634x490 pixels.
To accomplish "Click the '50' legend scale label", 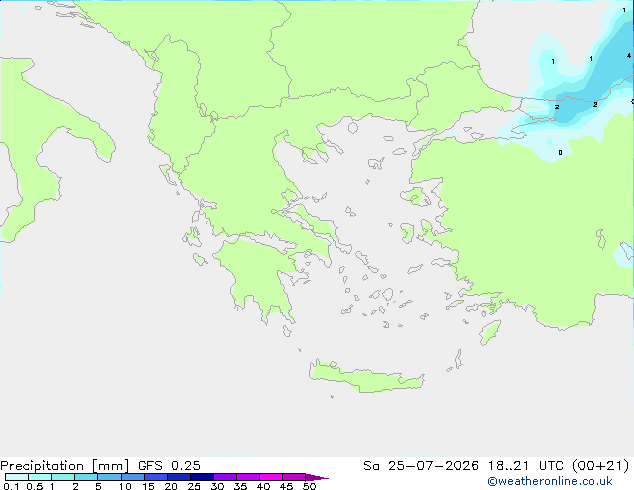I will [309, 486].
